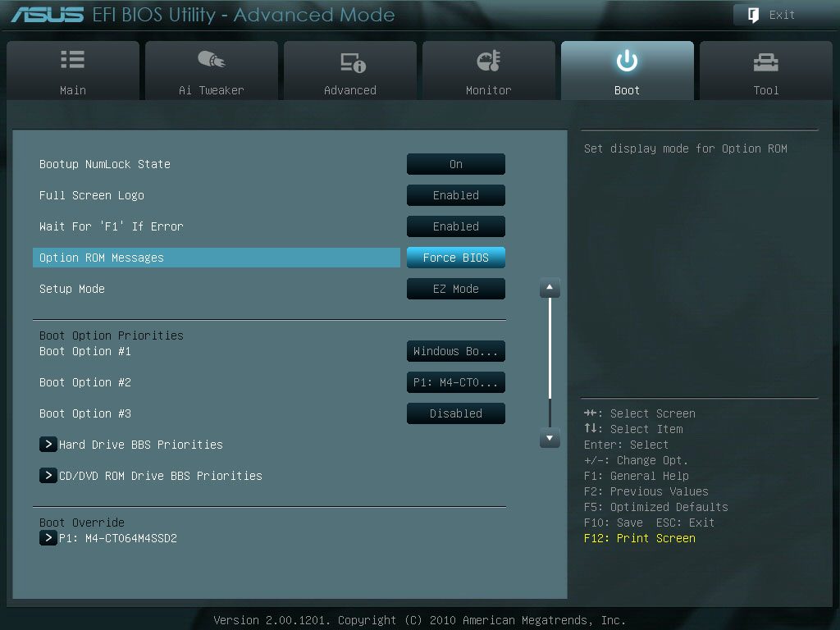Image resolution: width=840 pixels, height=630 pixels.
Task: Open the Advanced tab
Action: 350,71
